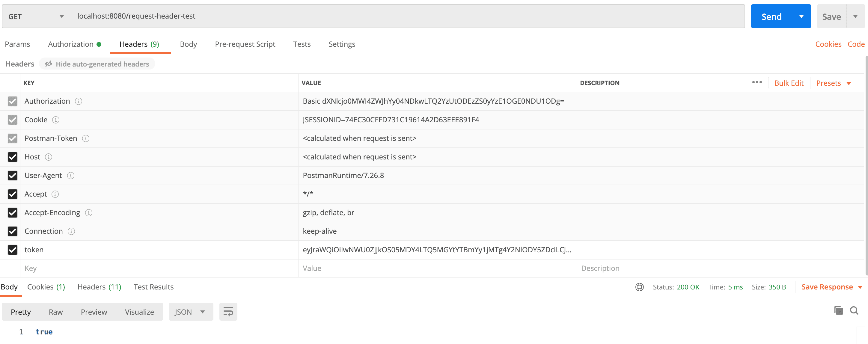Open the GET method dropdown
This screenshot has height=344, width=868.
point(36,16)
